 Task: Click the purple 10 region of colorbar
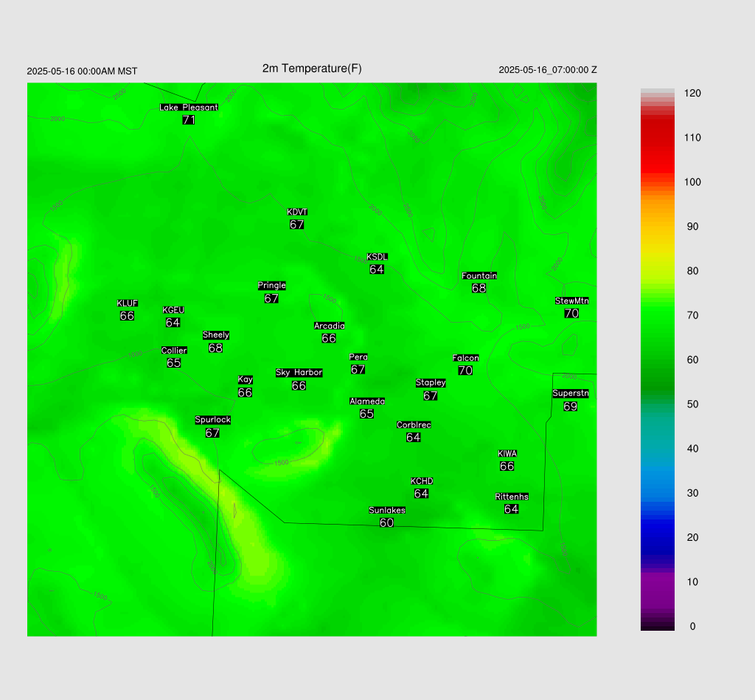tap(657, 581)
